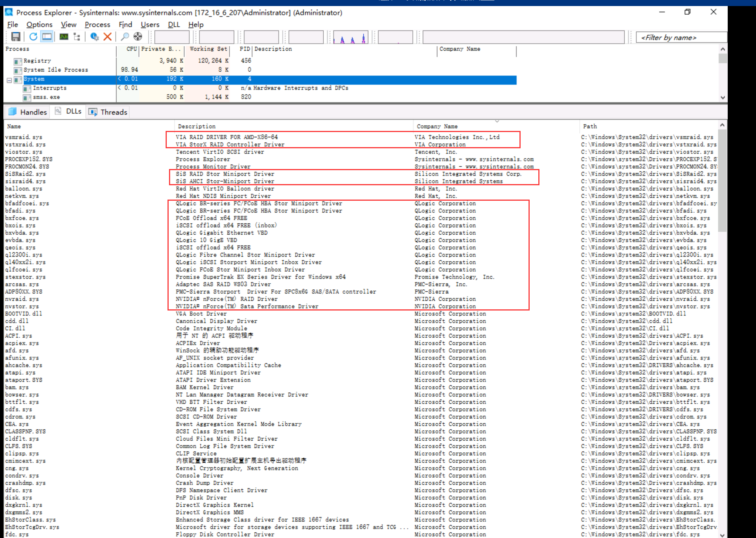Click the Find Window's Process crosshair icon
The height and width of the screenshot is (538, 756).
(138, 37)
